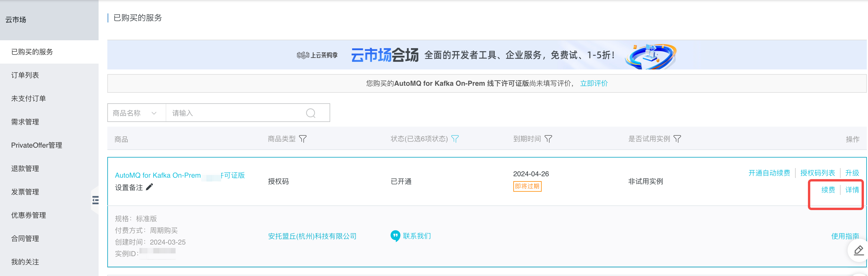Screen dimensions: 868x276
Task: Open the 是否试用实例 filter funnel
Action: [677, 139]
